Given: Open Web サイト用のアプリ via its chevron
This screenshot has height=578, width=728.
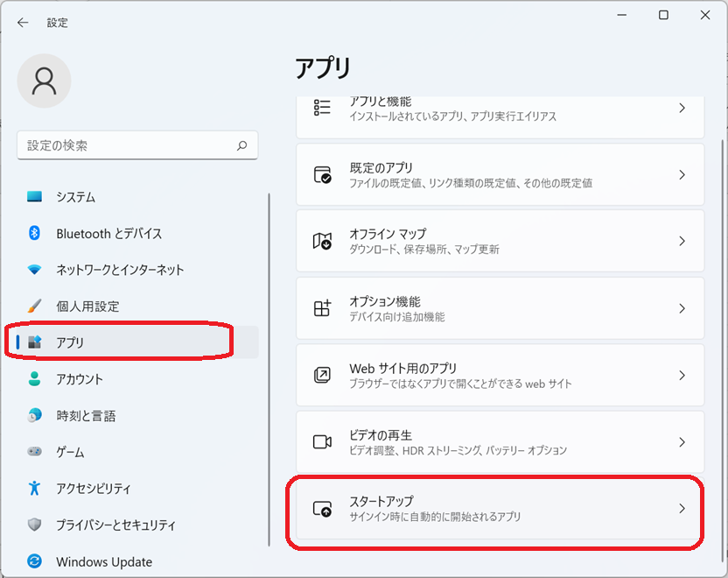Looking at the screenshot, I should pos(682,376).
